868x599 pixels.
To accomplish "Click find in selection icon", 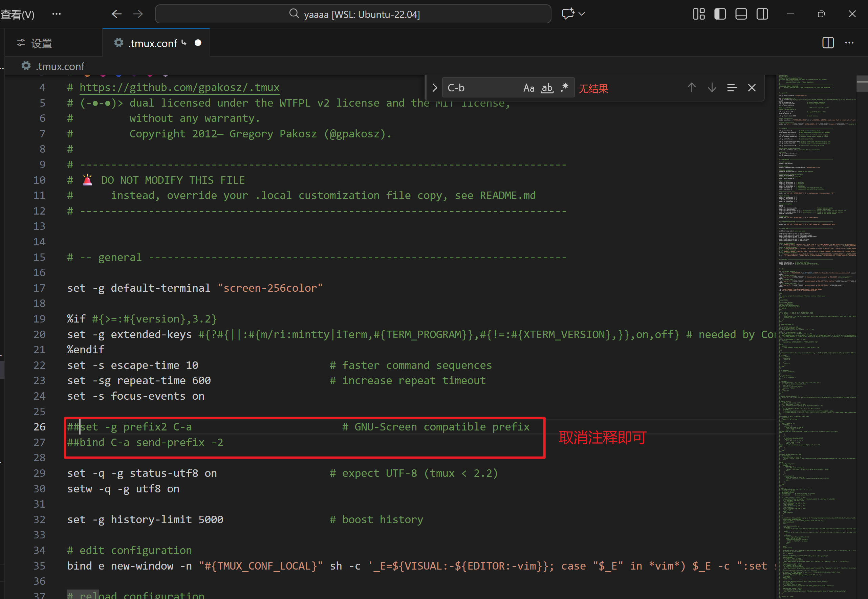I will pos(732,88).
